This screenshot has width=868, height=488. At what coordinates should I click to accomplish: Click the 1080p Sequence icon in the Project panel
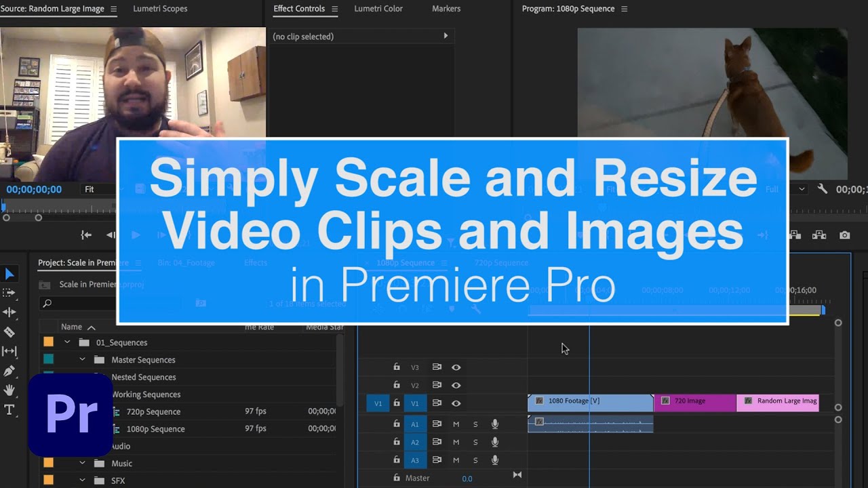(x=116, y=429)
